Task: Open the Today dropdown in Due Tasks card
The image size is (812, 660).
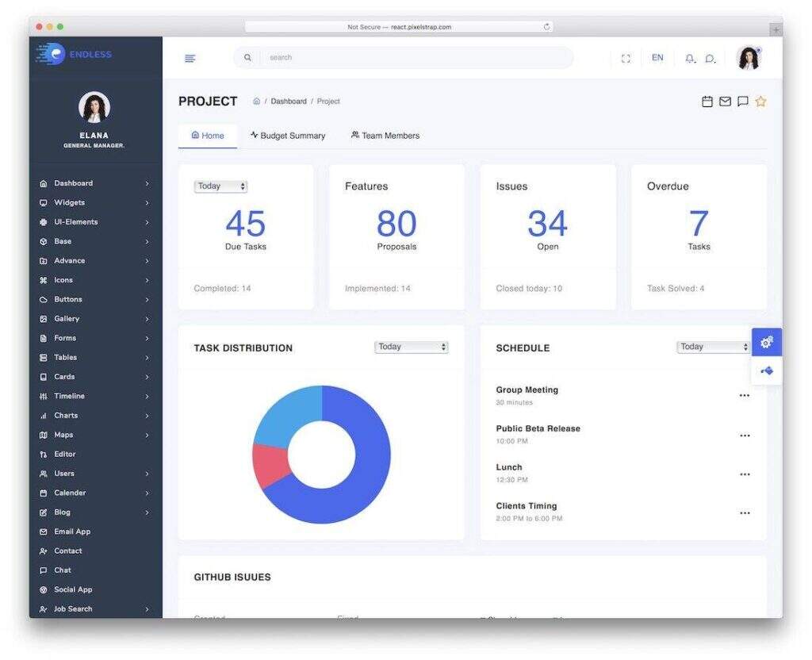Action: (221, 186)
